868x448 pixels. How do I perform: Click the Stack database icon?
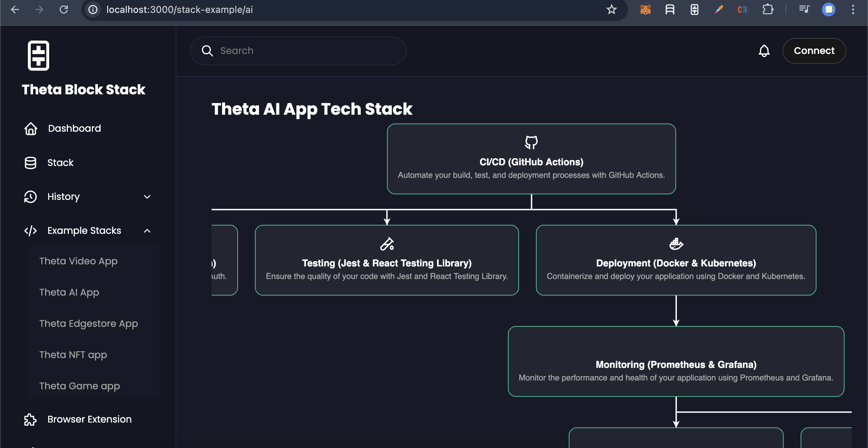point(31,163)
